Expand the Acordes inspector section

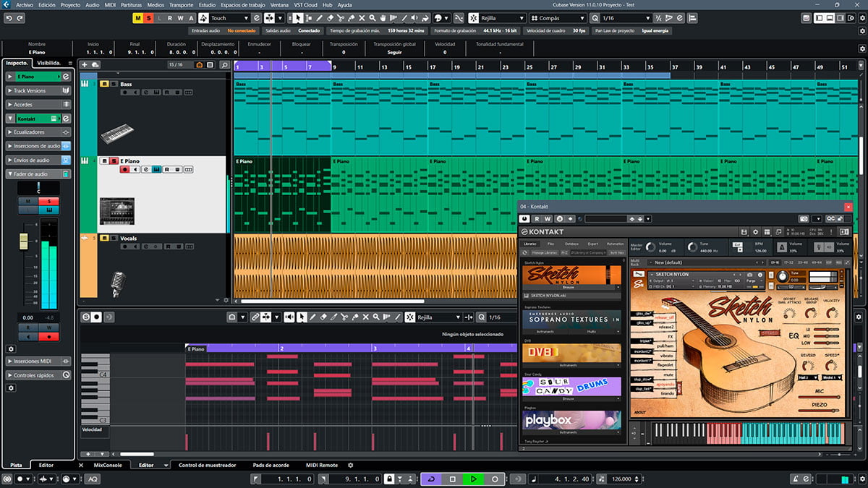click(x=38, y=104)
